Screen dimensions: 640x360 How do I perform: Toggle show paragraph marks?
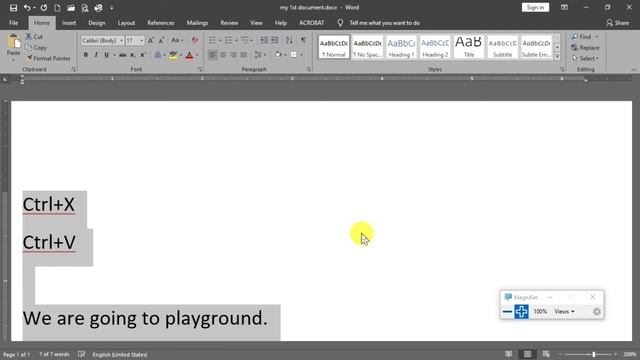(x=303, y=40)
